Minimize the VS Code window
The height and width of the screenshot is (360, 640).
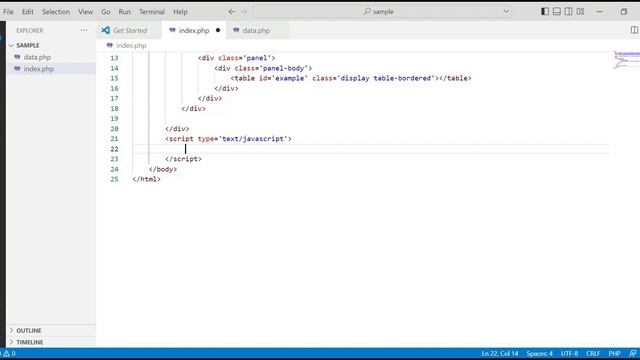click(x=600, y=11)
